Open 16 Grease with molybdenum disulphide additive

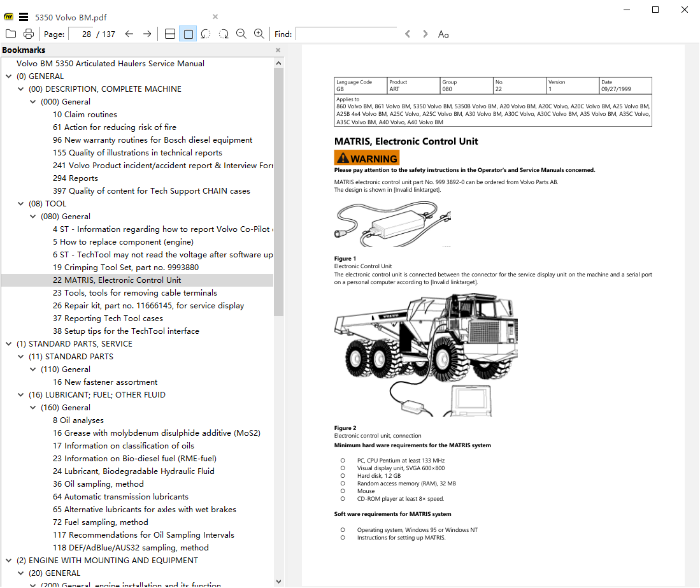[x=157, y=433]
